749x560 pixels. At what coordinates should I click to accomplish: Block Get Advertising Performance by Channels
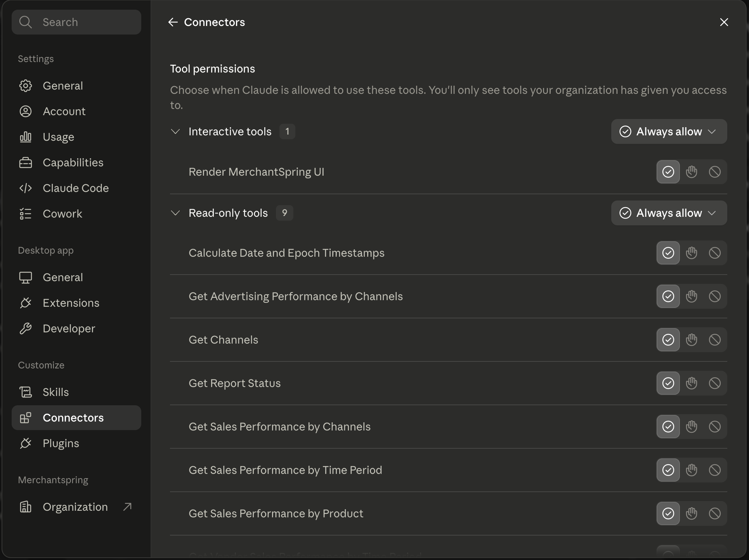tap(715, 296)
